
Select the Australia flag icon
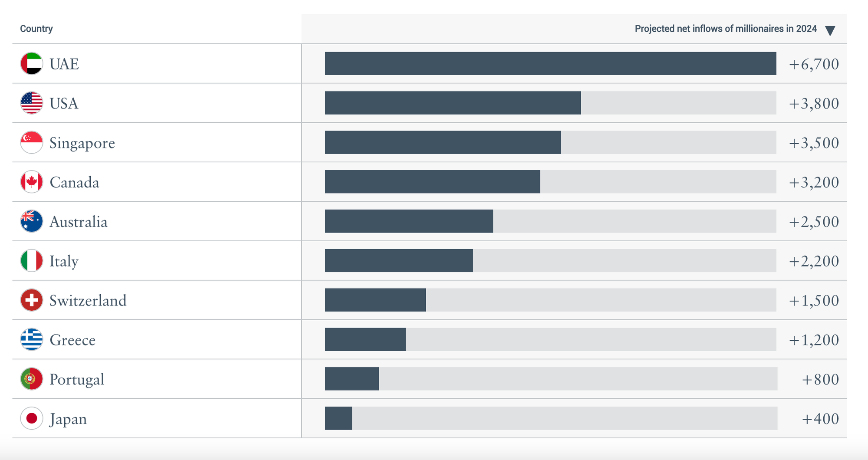[x=32, y=221]
